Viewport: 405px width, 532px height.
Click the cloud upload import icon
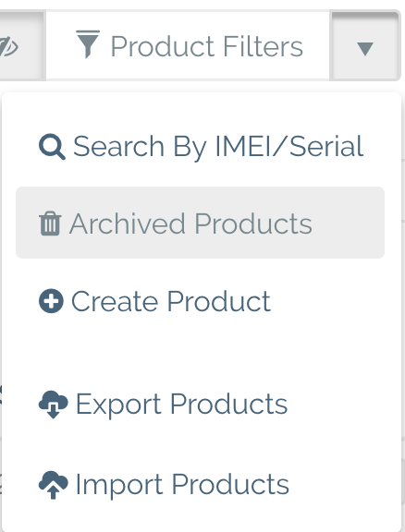[54, 485]
